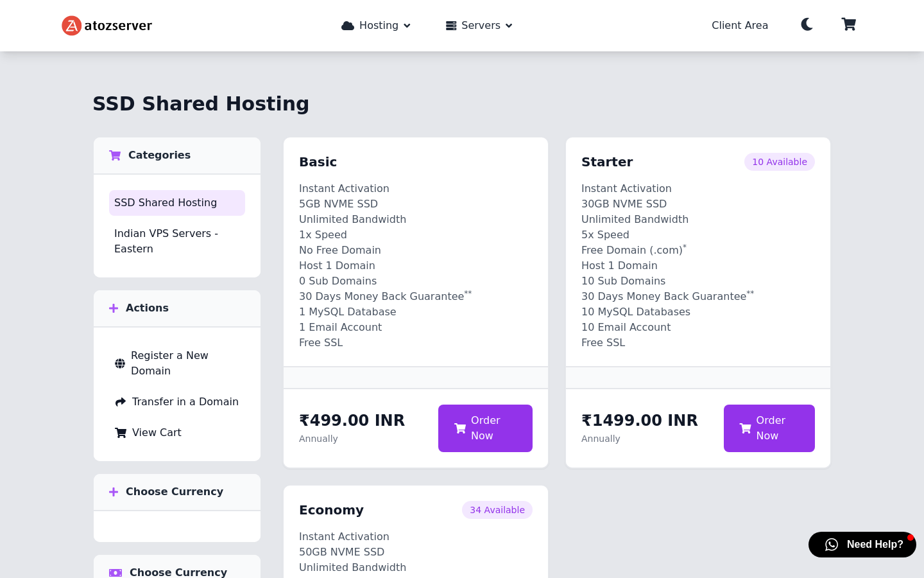Click the Categories cart icon
Image resolution: width=924 pixels, height=578 pixels.
coord(115,155)
